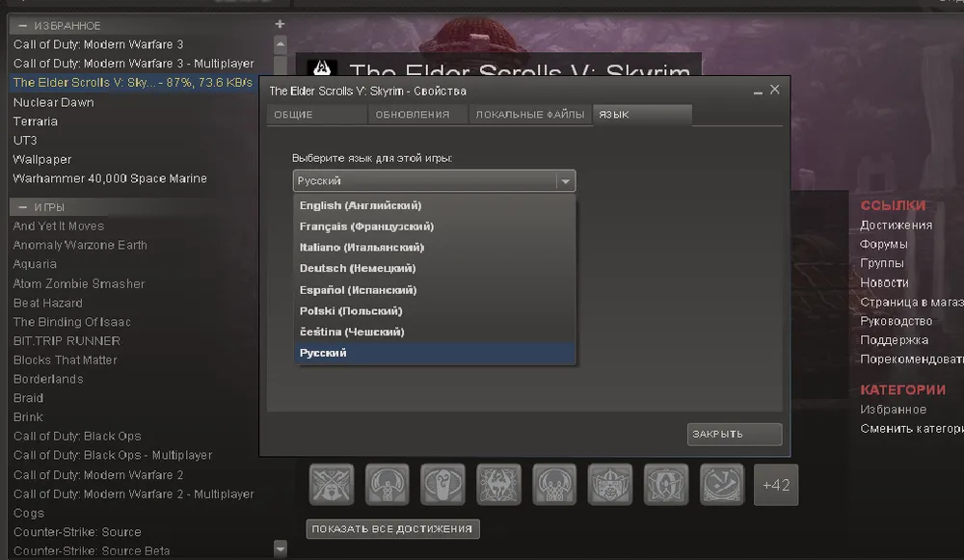The height and width of the screenshot is (560, 964).
Task: Select Terraria in the library list
Action: (x=34, y=120)
